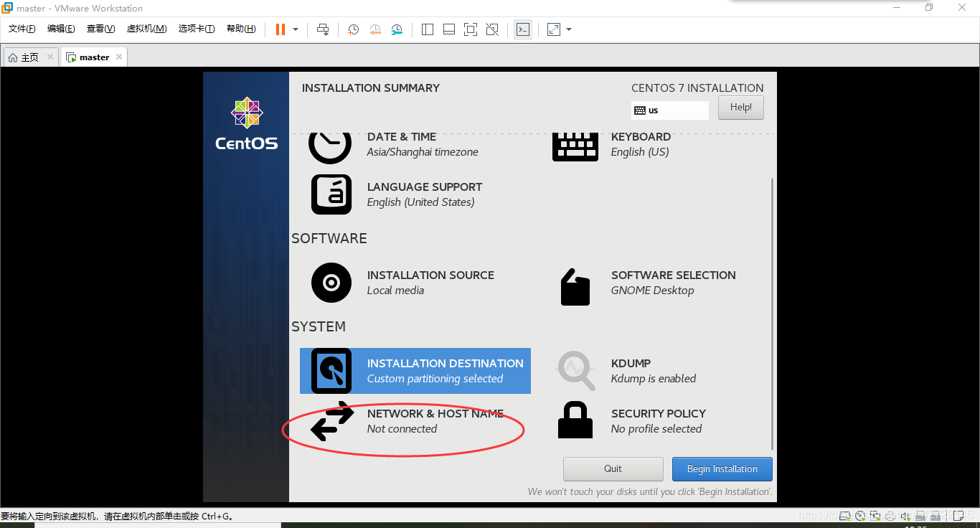
Task: Open the Installation Destination disk icon
Action: click(331, 371)
